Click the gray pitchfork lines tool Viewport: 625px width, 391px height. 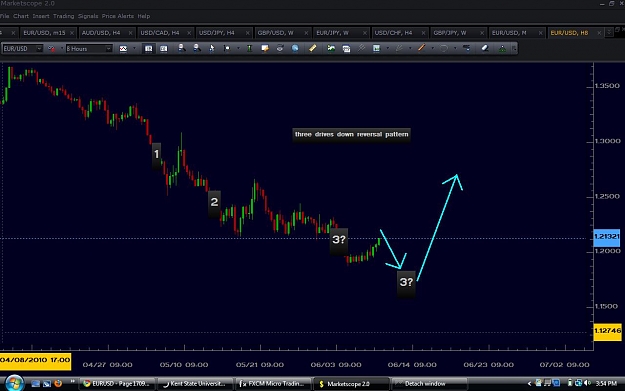361,48
